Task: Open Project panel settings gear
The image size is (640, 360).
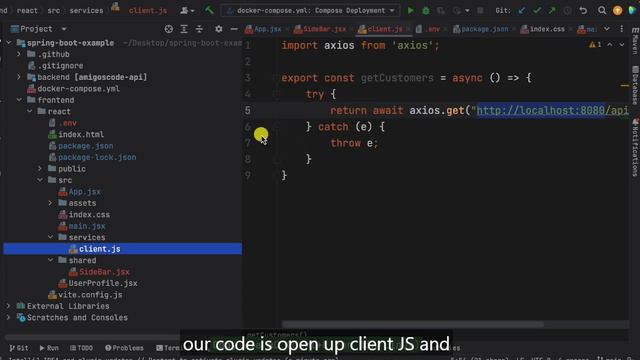Action: point(219,29)
